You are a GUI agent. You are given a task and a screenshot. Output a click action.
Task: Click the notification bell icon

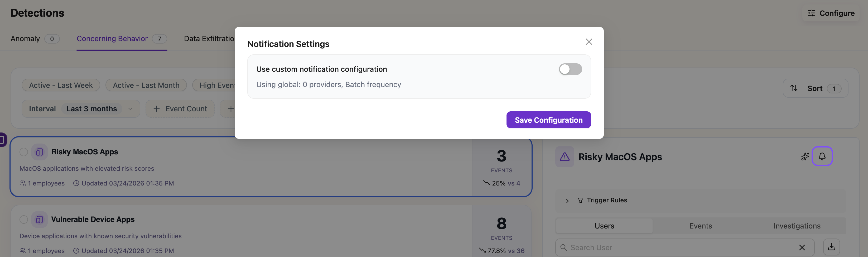pyautogui.click(x=822, y=156)
